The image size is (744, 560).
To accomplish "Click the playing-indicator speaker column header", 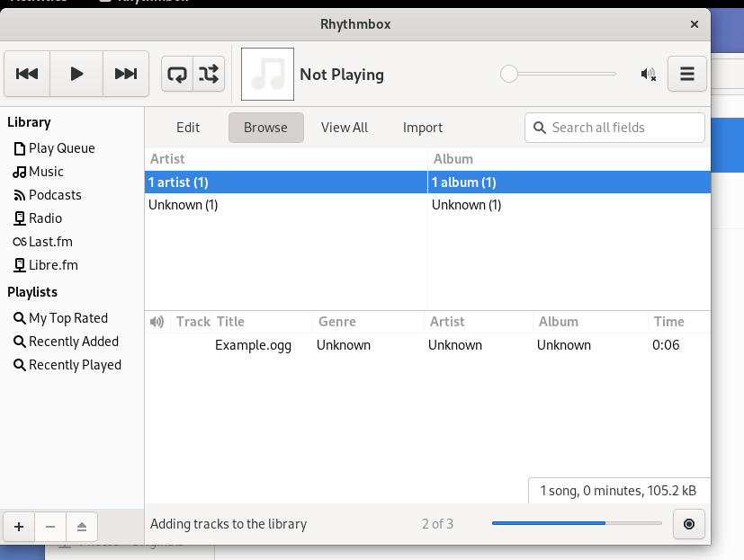I will click(157, 322).
